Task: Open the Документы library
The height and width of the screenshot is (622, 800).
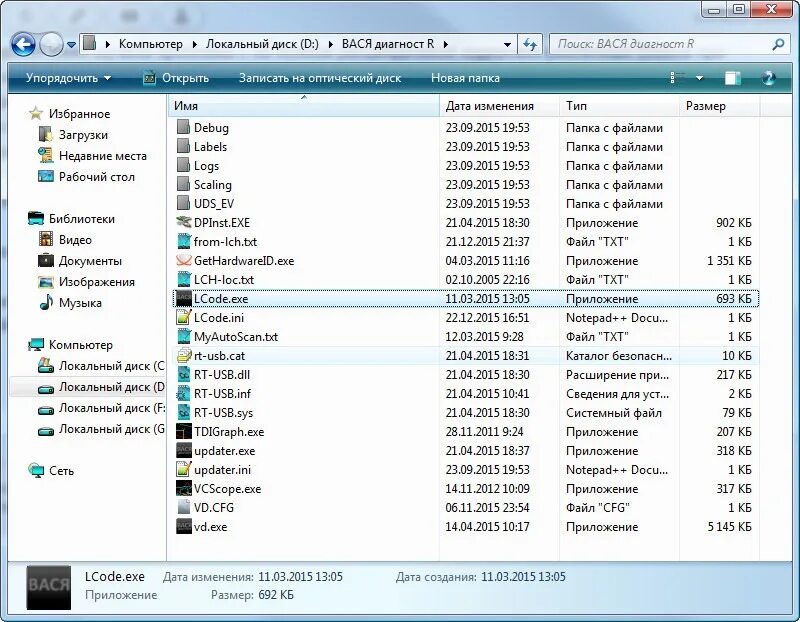Action: pos(80,261)
